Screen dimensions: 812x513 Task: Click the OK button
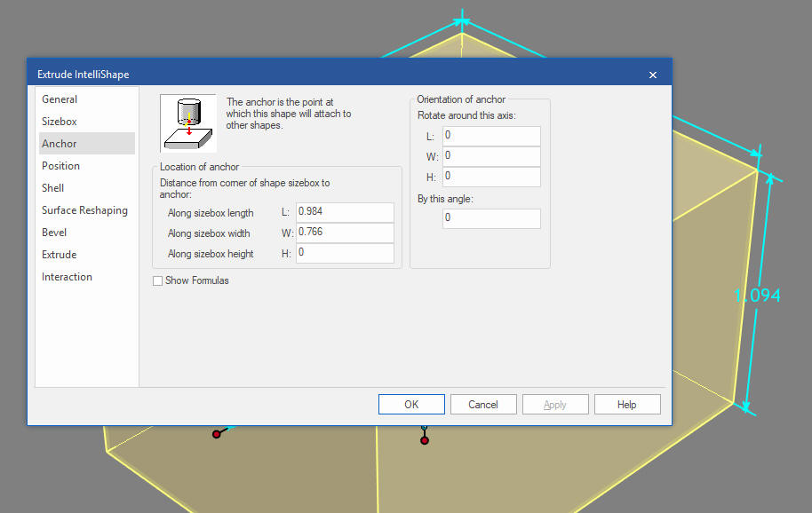click(411, 405)
